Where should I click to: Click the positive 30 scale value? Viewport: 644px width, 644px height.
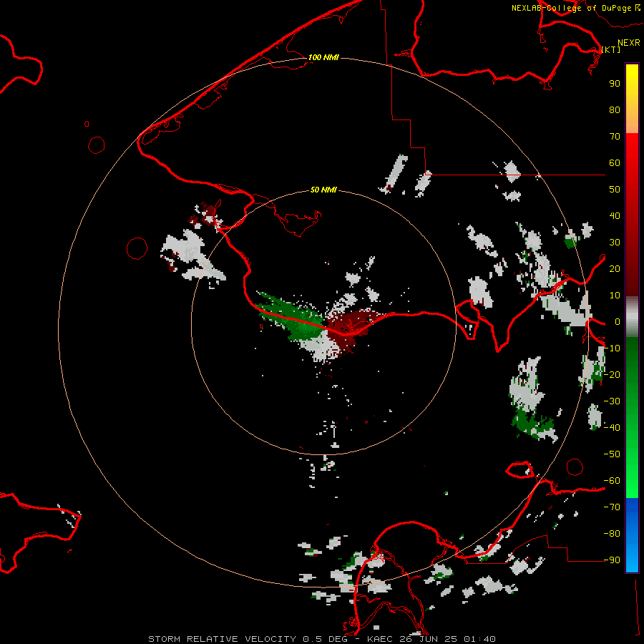pos(615,243)
